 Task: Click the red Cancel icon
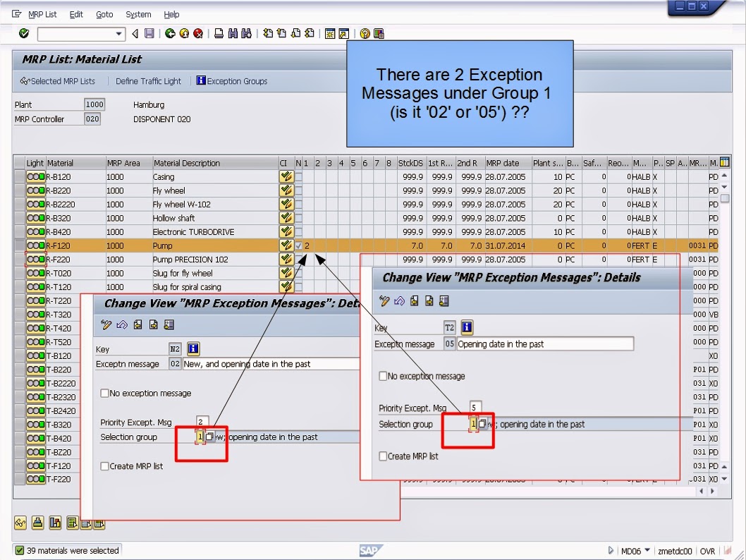point(198,33)
